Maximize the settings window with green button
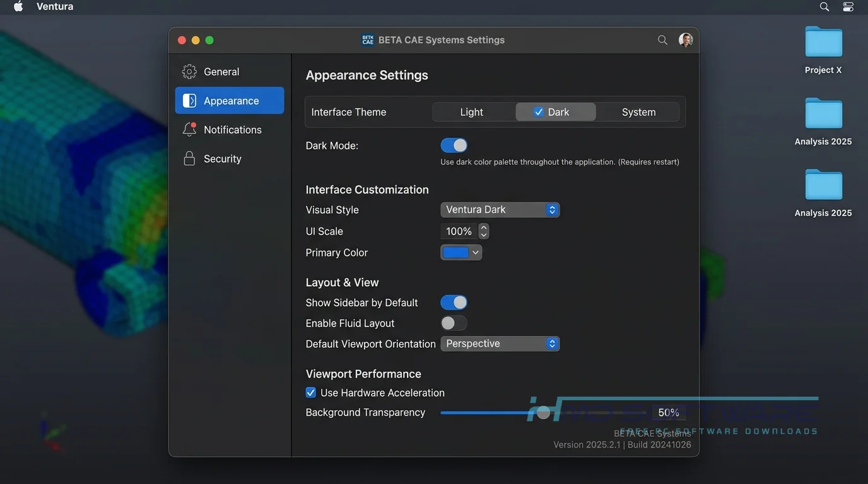The image size is (868, 484). coord(209,40)
